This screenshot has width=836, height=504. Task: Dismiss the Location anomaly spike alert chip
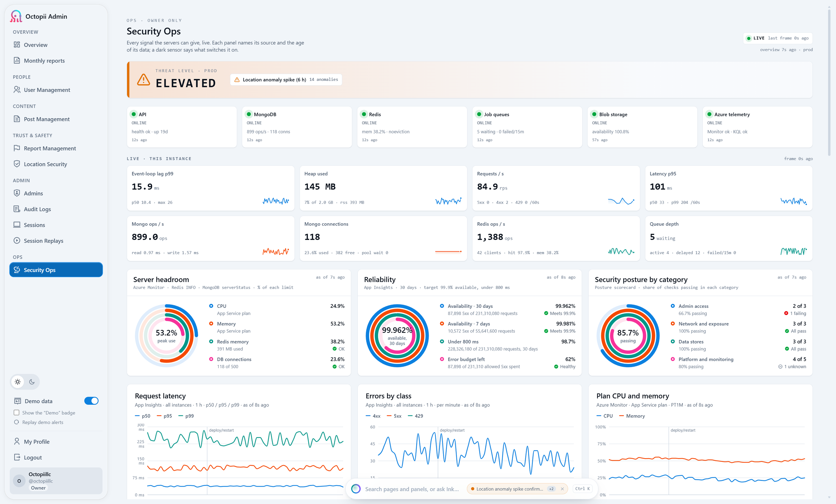pos(562,489)
